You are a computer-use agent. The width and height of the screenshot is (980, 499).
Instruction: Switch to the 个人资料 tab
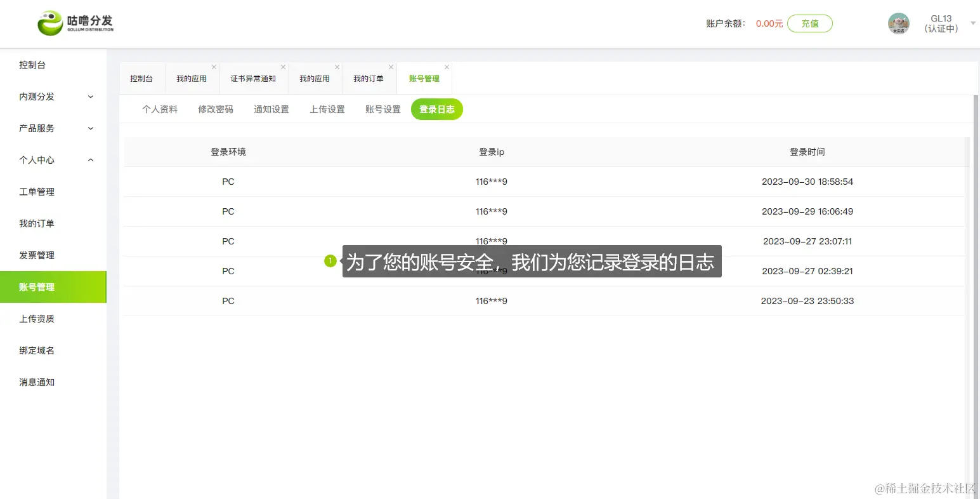(x=160, y=109)
